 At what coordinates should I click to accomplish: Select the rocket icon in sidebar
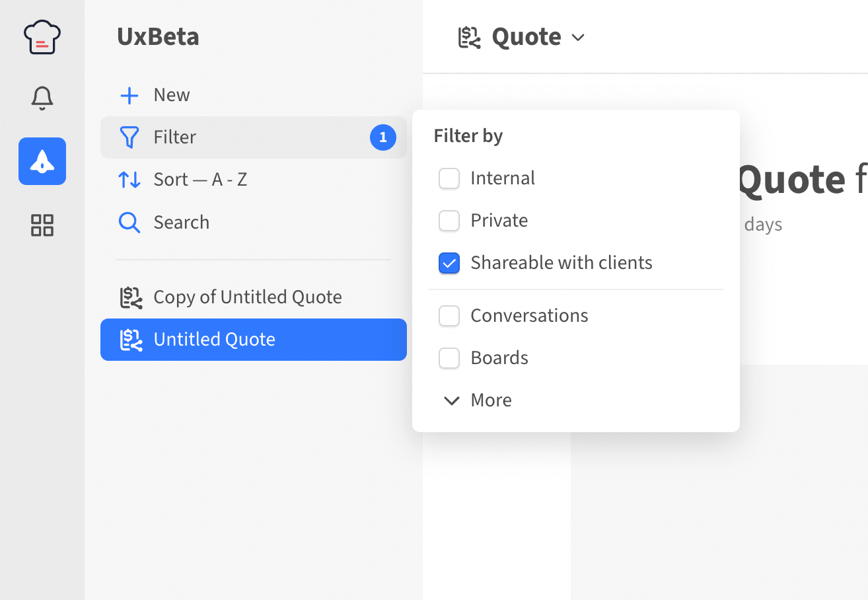pyautogui.click(x=42, y=161)
